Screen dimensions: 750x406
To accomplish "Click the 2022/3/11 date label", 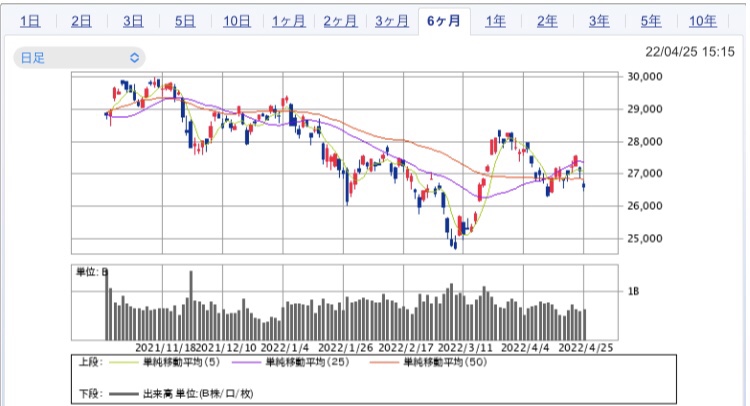I will [x=465, y=348].
